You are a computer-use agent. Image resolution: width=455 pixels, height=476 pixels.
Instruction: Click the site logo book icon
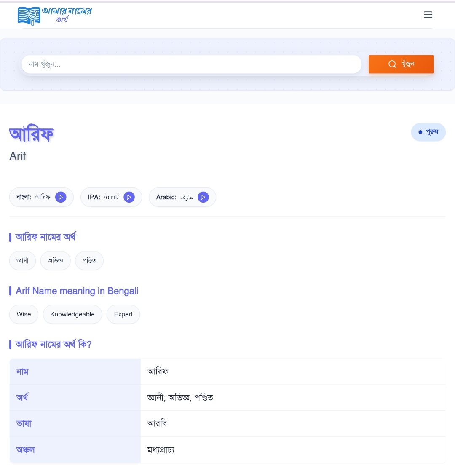tap(29, 16)
